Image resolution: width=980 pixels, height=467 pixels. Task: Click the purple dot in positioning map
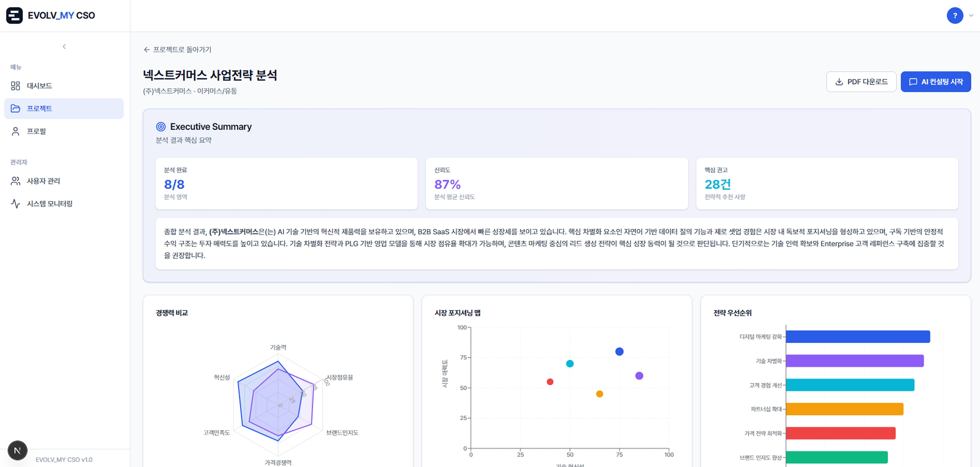point(639,376)
